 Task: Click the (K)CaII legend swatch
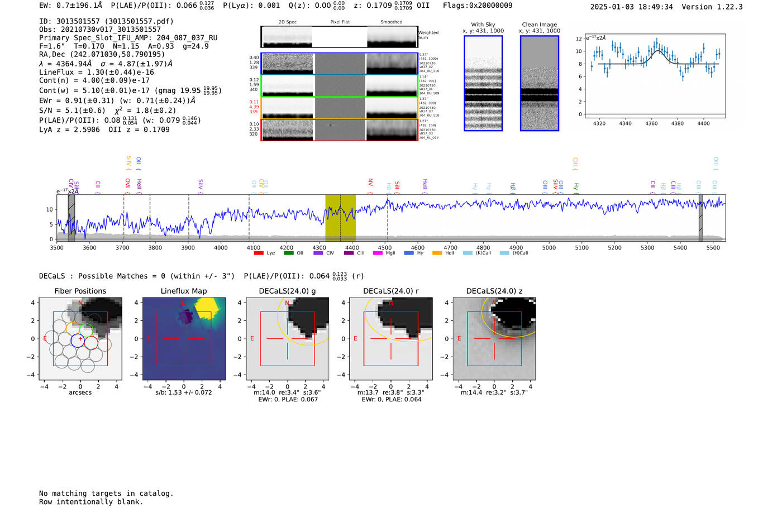pyautogui.click(x=468, y=253)
